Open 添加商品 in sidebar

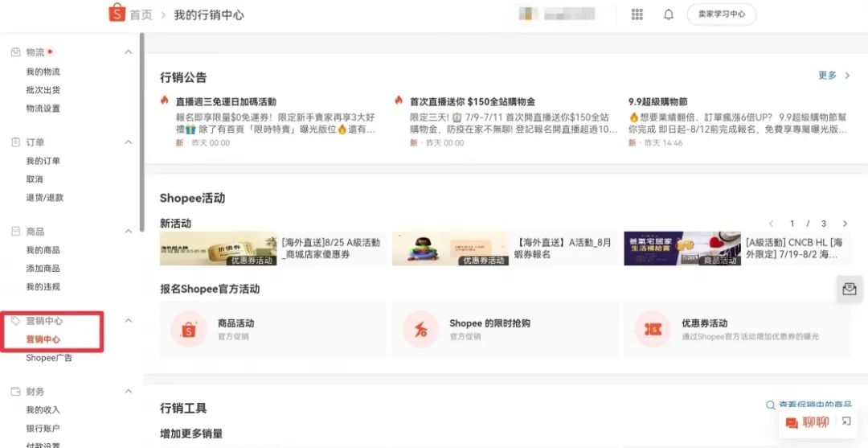click(43, 269)
